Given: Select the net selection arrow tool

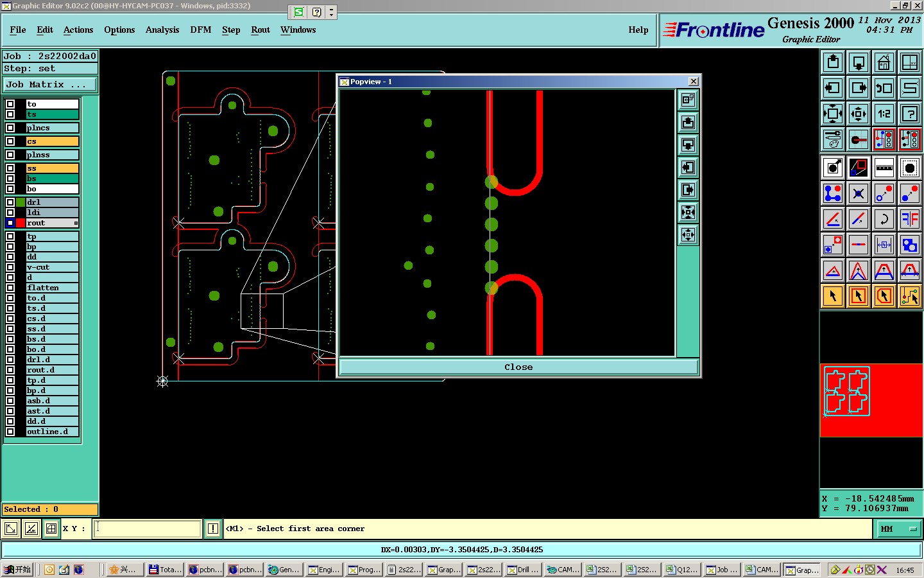Looking at the screenshot, I should (x=910, y=296).
